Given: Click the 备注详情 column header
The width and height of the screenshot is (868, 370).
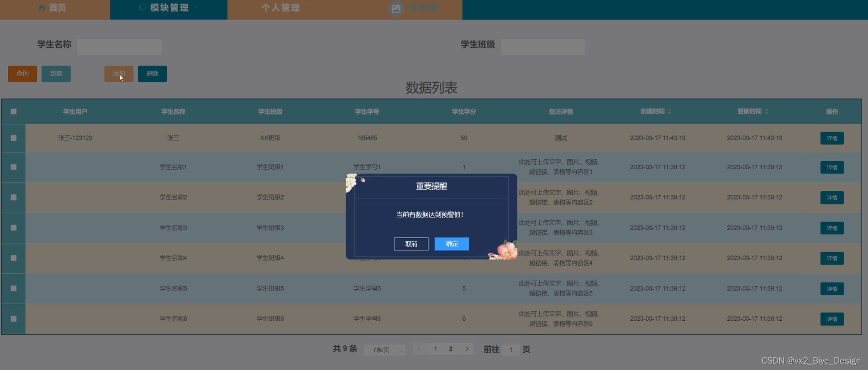Looking at the screenshot, I should coord(561,111).
